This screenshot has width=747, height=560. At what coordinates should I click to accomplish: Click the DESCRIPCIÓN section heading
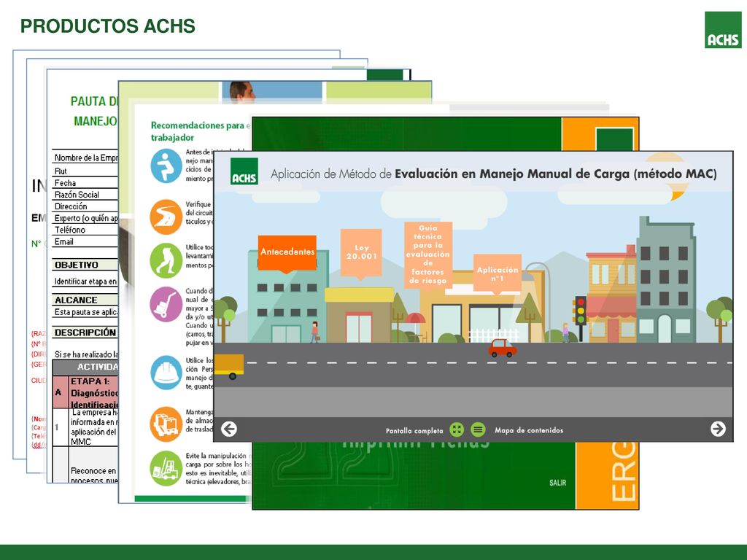(x=85, y=332)
